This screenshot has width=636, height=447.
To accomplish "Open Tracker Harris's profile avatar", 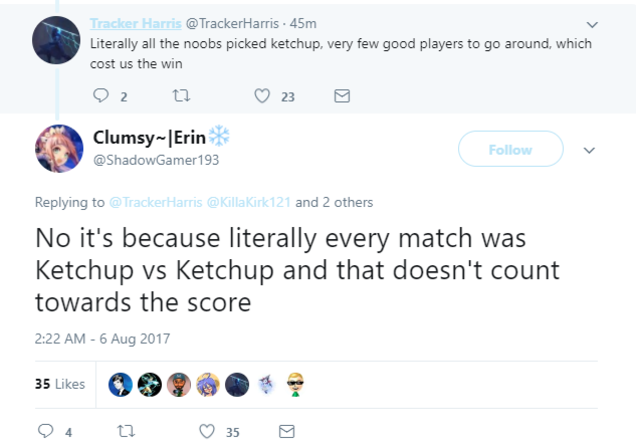I will pos(56,40).
